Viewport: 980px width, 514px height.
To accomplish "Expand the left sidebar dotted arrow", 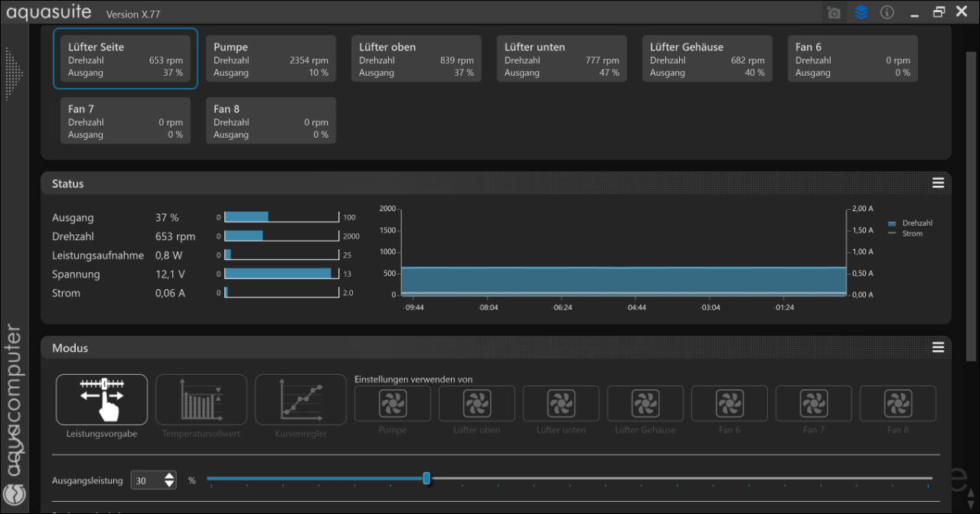I will pos(14,74).
